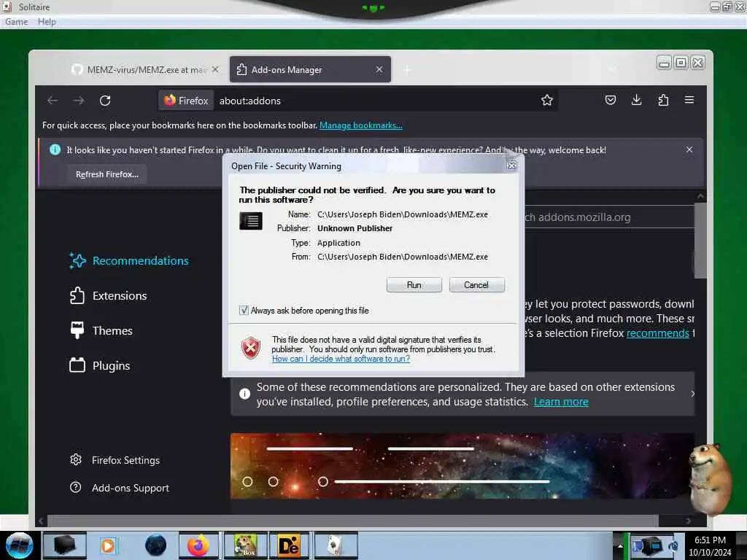Open the Windows Start menu

point(19,545)
